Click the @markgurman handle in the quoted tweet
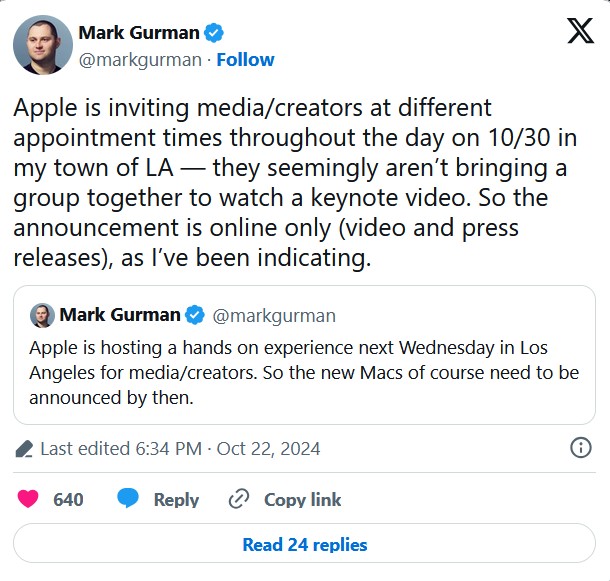610x581 pixels. click(275, 315)
